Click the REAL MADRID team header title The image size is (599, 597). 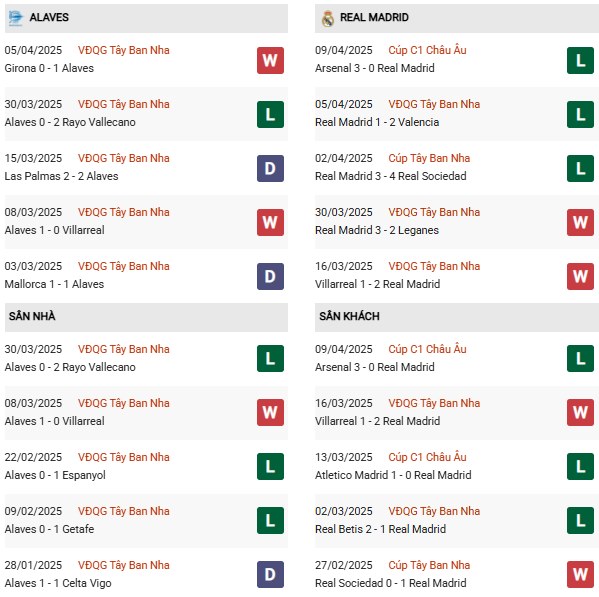coord(374,18)
